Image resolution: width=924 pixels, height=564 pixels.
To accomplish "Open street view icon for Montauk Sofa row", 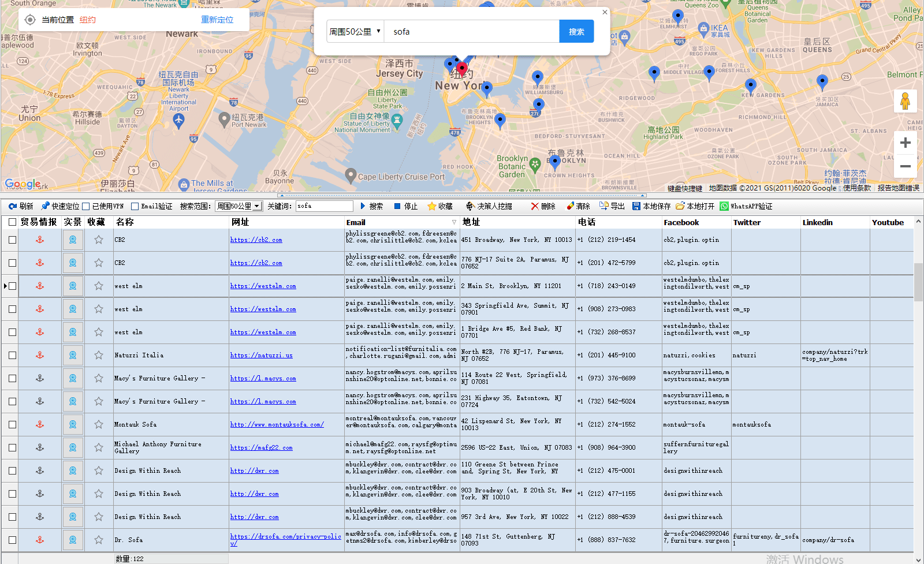I will [73, 424].
